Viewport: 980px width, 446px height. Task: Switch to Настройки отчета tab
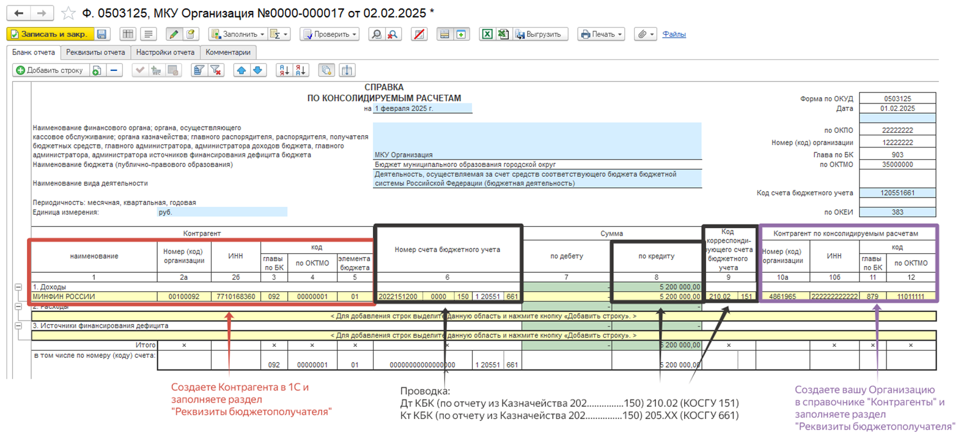point(165,53)
